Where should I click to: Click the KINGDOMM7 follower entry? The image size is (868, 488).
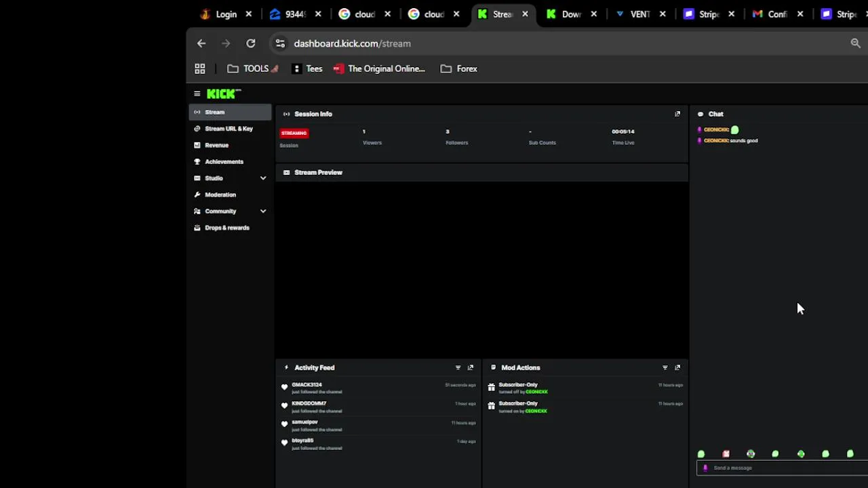click(x=378, y=407)
